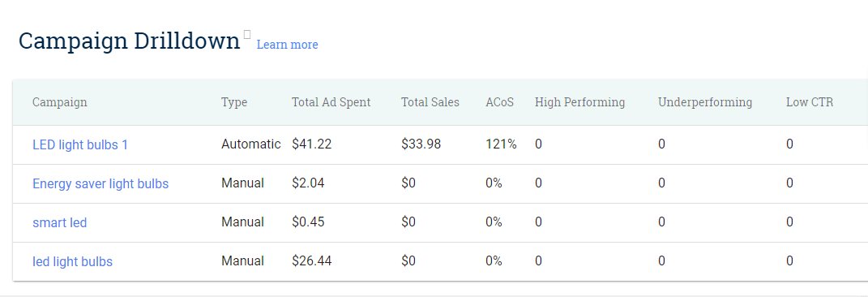Image resolution: width=868 pixels, height=297 pixels.
Task: Sort by the Type column header
Action: coord(234,102)
